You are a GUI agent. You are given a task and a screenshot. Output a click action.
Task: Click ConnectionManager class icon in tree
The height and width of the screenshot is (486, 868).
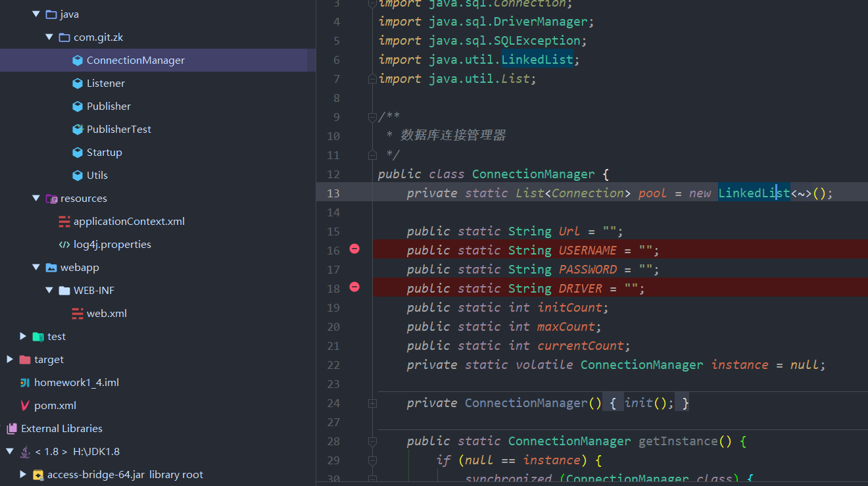point(78,60)
